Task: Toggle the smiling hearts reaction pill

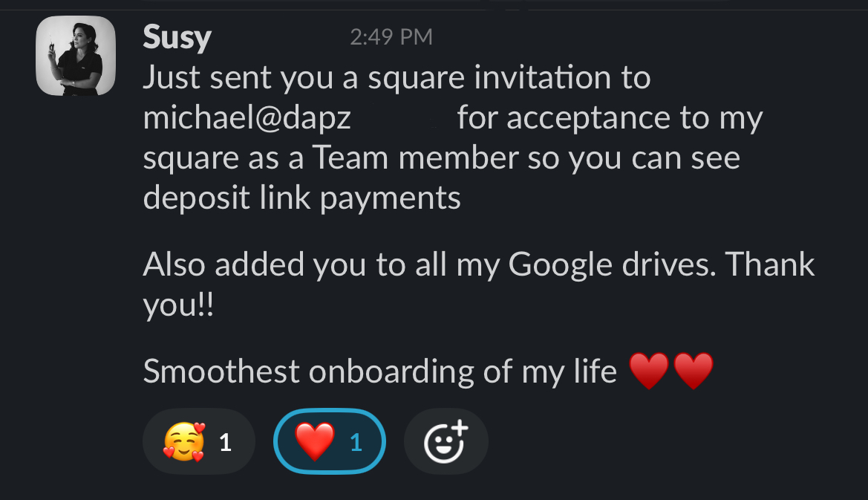Action: pyautogui.click(x=198, y=442)
